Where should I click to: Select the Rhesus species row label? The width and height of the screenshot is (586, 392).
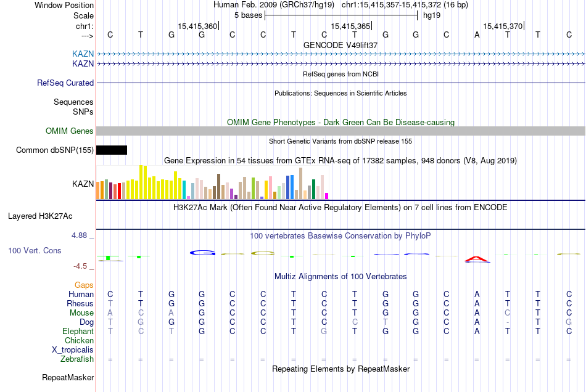click(80, 303)
